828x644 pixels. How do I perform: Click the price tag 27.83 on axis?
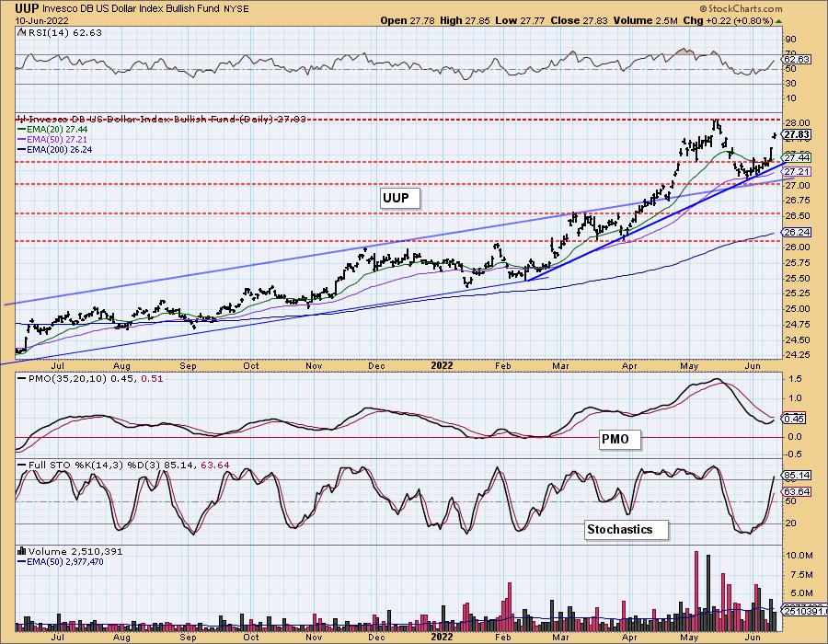tap(796, 135)
